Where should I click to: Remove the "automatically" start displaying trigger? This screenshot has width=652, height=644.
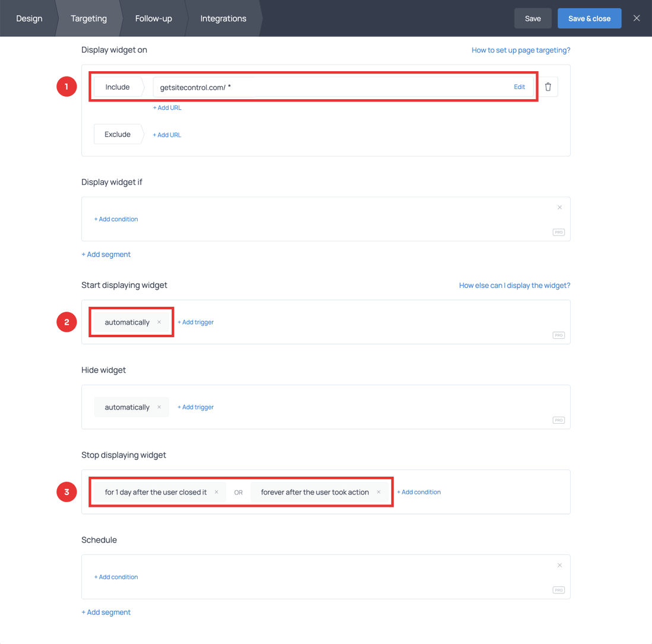pos(159,322)
